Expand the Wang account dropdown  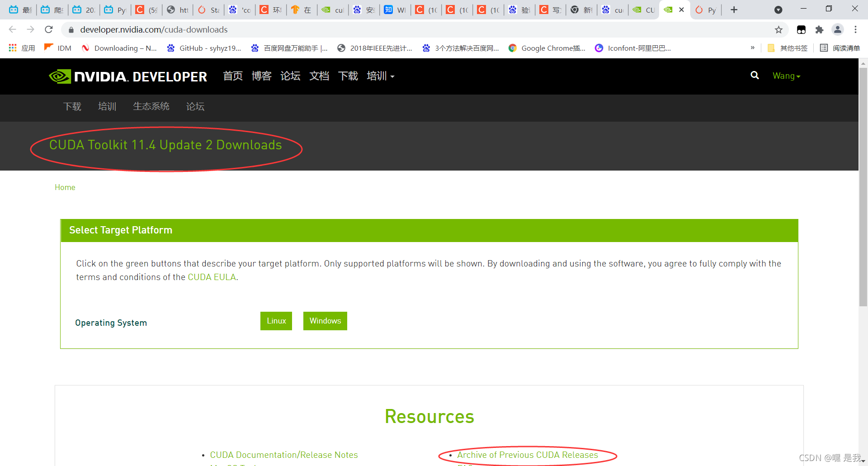tap(787, 76)
